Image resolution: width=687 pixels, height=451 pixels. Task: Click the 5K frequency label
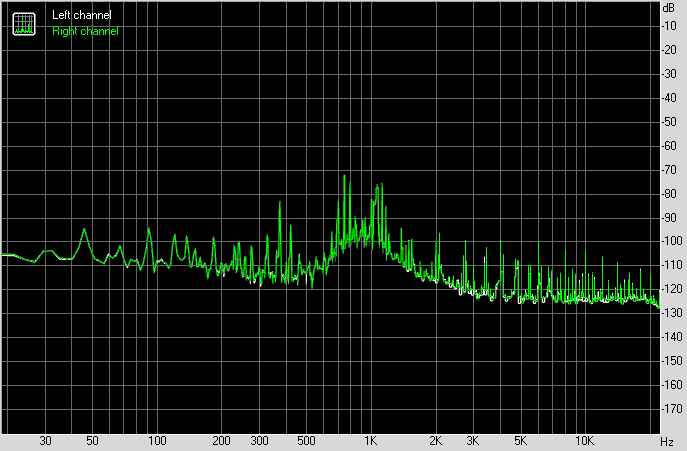[x=520, y=440]
